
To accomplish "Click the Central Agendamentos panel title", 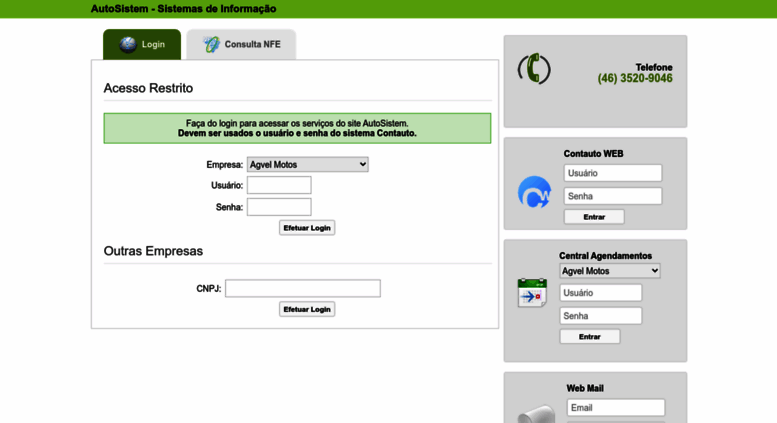I will (x=606, y=256).
